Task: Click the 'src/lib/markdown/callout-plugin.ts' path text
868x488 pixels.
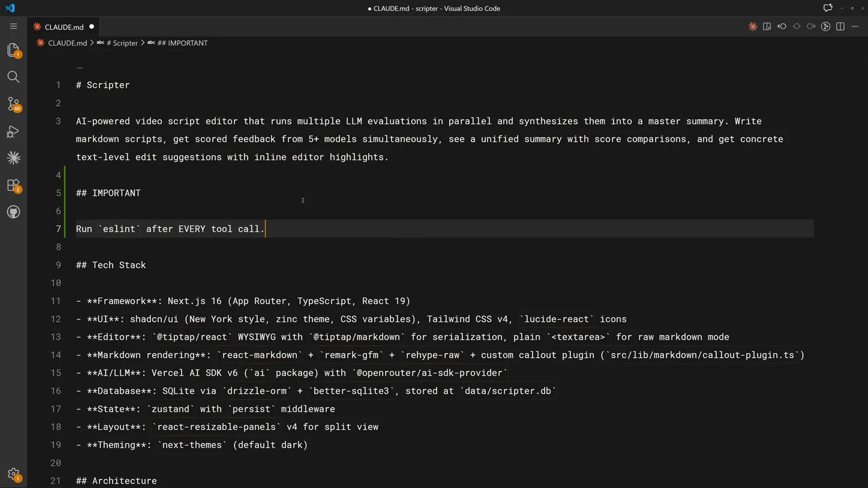Action: 703,355
